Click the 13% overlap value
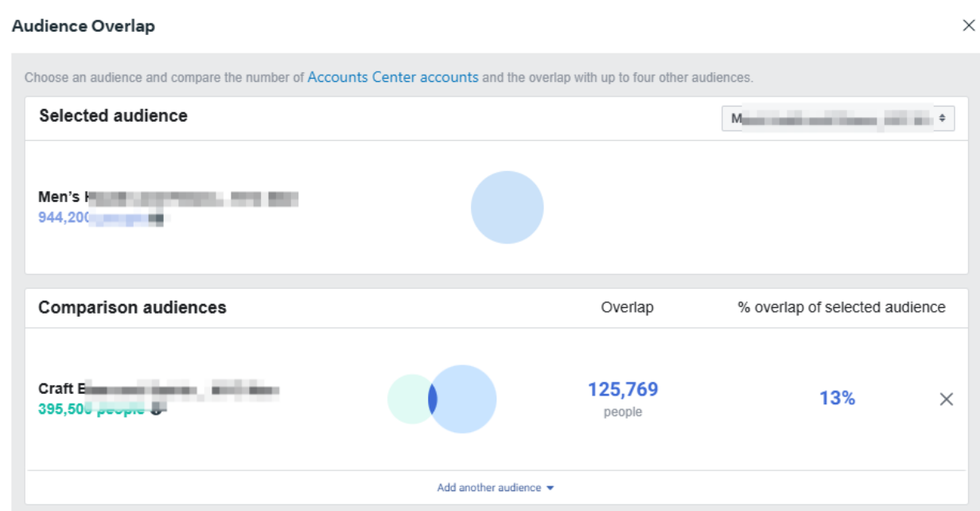The width and height of the screenshot is (980, 511). 837,398
